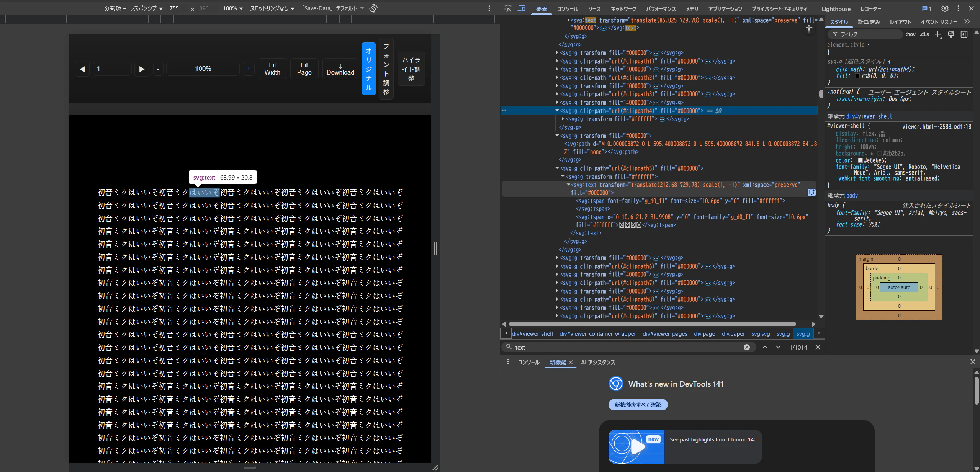Go to next page in PDF viewer
Viewport: 980px width, 472px height.
[142, 69]
